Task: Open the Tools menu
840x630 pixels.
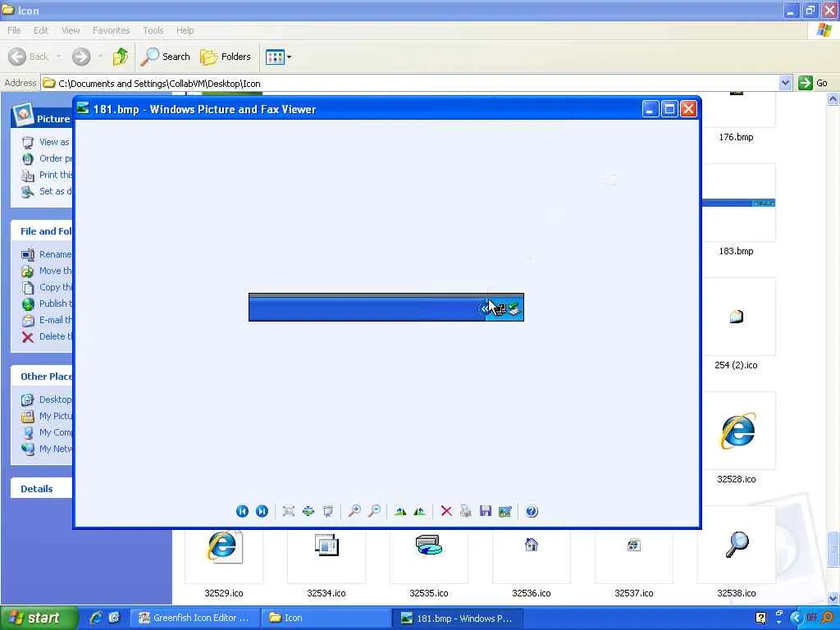Action: coord(153,30)
